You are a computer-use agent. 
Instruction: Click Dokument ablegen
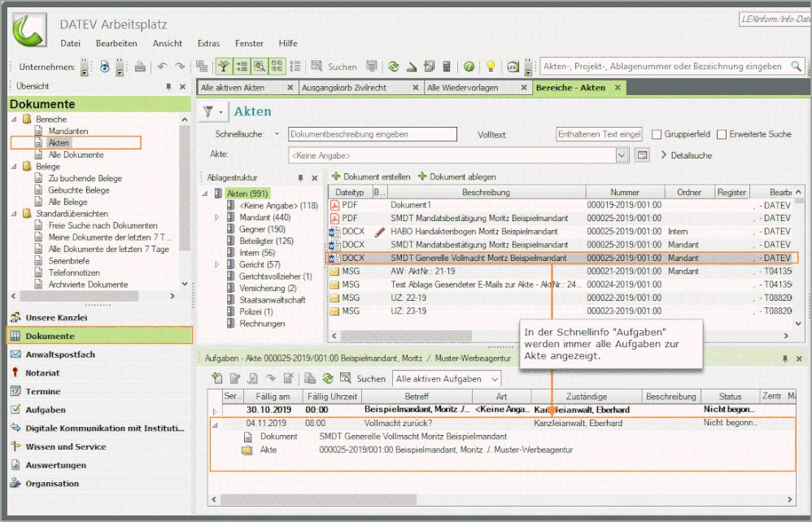pyautogui.click(x=457, y=177)
